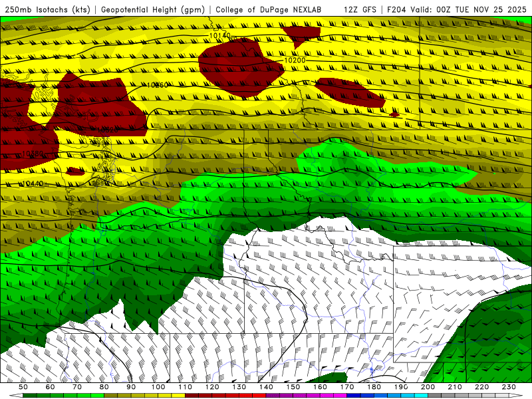Image resolution: width=532 pixels, height=399 pixels.
Task: Click the 'College of DuPage NEXLAB' label
Action: coord(268,9)
